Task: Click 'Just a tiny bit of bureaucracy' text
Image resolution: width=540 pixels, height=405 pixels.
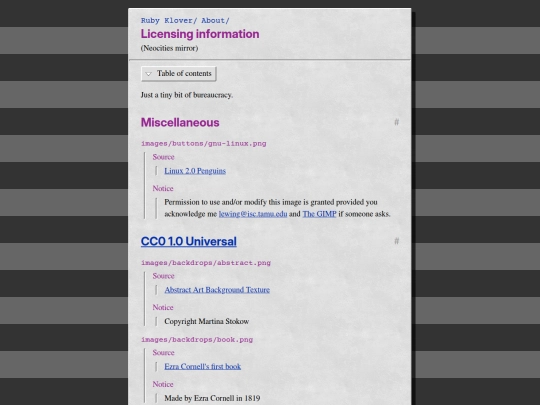Action: coord(187,95)
